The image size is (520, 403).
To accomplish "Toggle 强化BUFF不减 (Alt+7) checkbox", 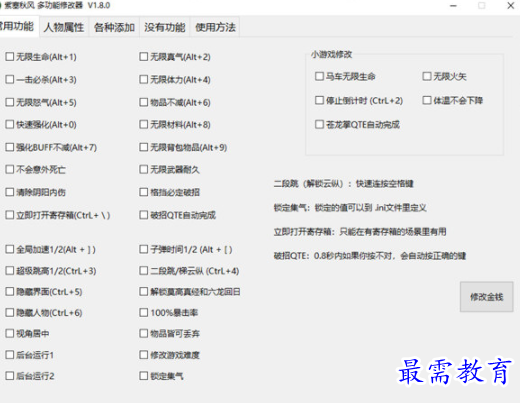I will click(x=10, y=147).
